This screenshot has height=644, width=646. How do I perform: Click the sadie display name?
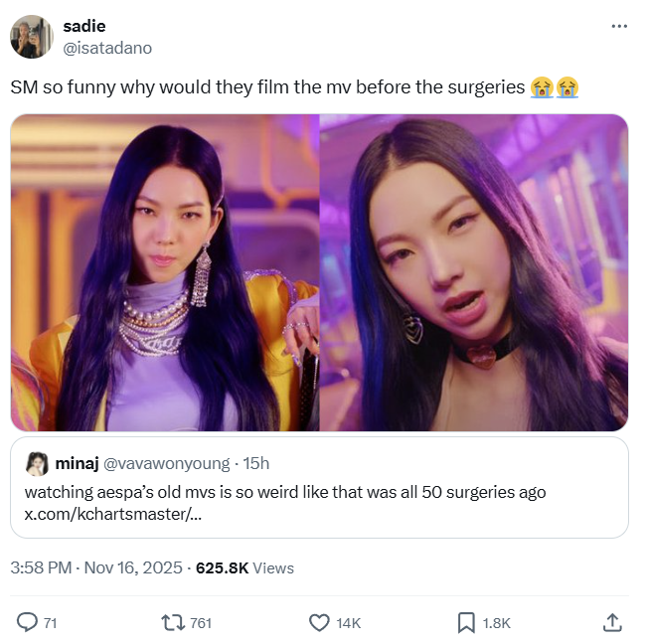pyautogui.click(x=84, y=27)
